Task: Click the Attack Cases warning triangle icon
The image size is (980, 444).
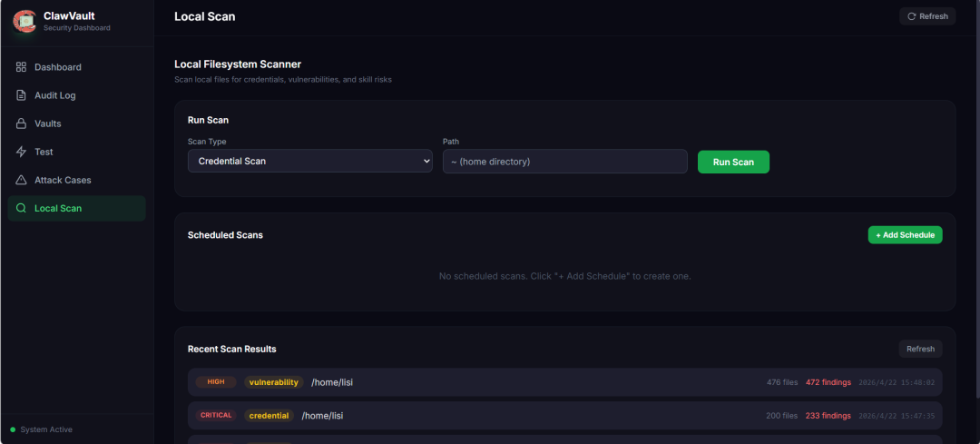Action: [x=21, y=180]
